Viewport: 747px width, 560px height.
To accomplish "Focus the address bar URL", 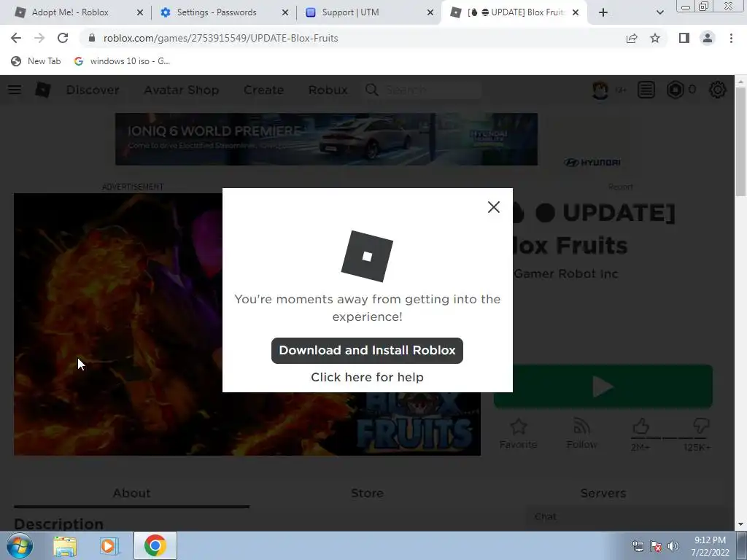I will 220,38.
